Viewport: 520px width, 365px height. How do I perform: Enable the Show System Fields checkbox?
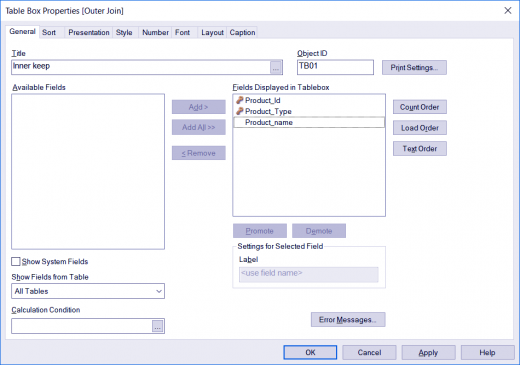pos(16,261)
